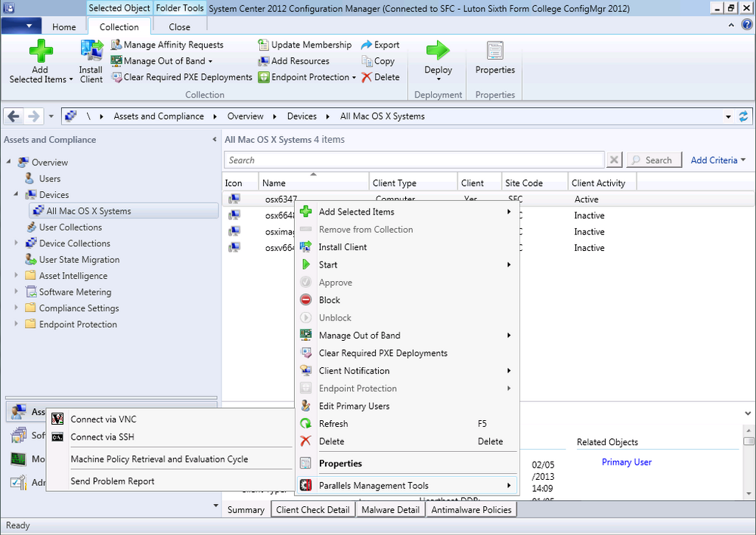Choose Block in the context menu
756x535 pixels.
pyautogui.click(x=330, y=300)
